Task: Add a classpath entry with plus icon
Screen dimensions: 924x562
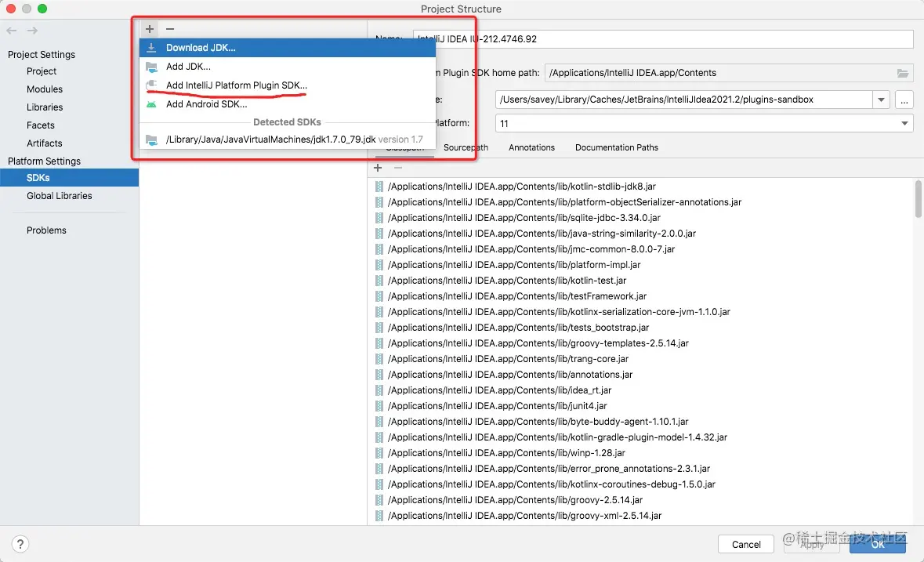Action: [378, 168]
